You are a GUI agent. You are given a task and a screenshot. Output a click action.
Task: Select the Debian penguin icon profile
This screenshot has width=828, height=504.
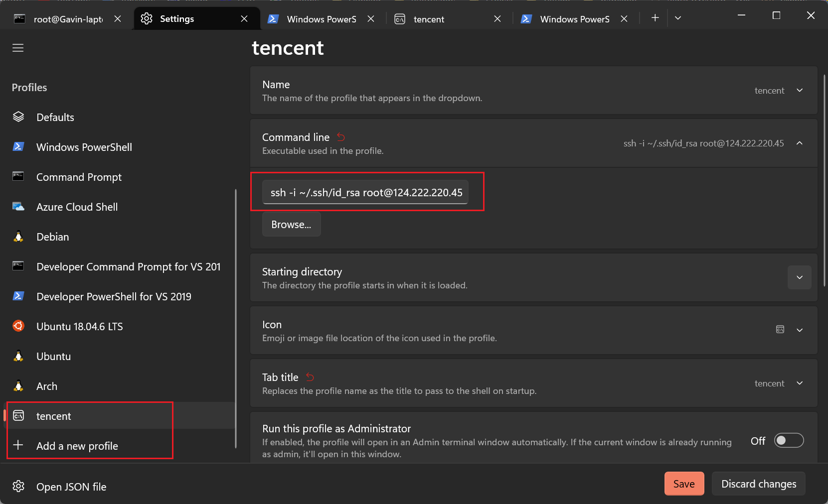point(18,237)
